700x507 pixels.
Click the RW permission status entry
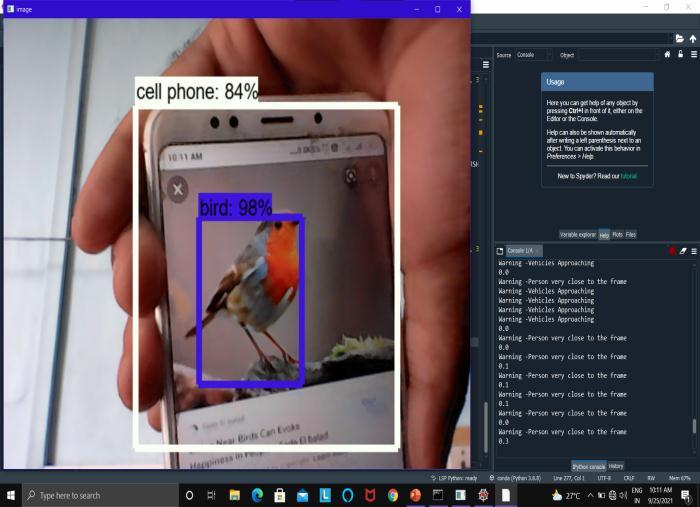pyautogui.click(x=651, y=478)
